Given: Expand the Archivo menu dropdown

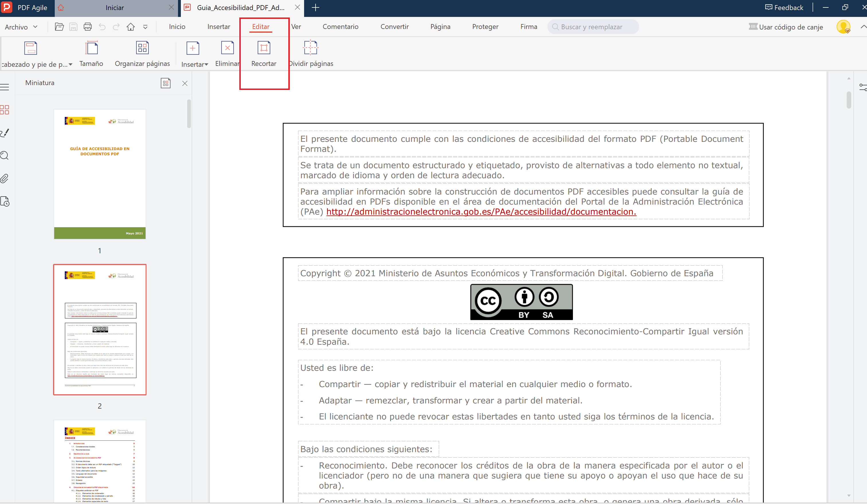Looking at the screenshot, I should coord(21,27).
